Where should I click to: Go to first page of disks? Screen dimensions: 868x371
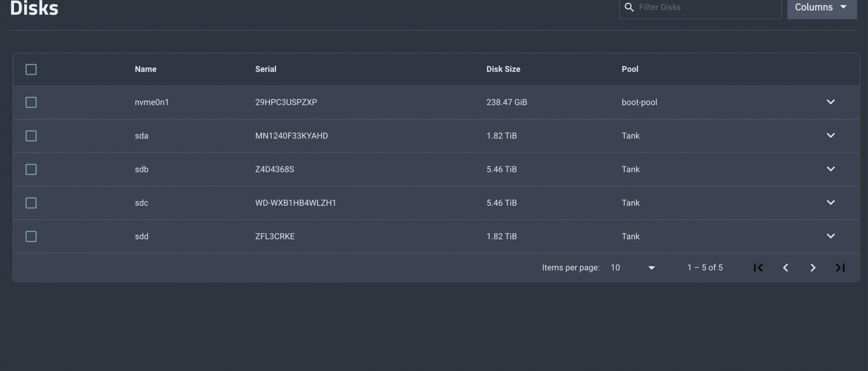[758, 268]
